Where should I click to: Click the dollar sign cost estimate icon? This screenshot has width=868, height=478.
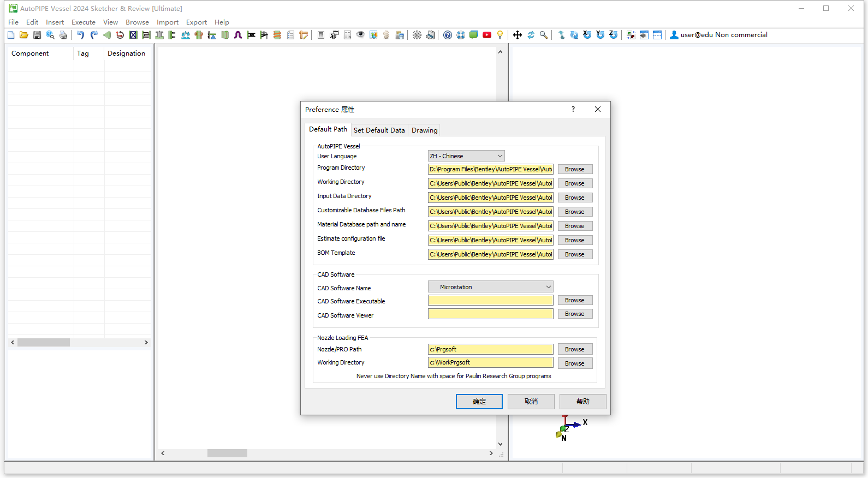click(387, 35)
